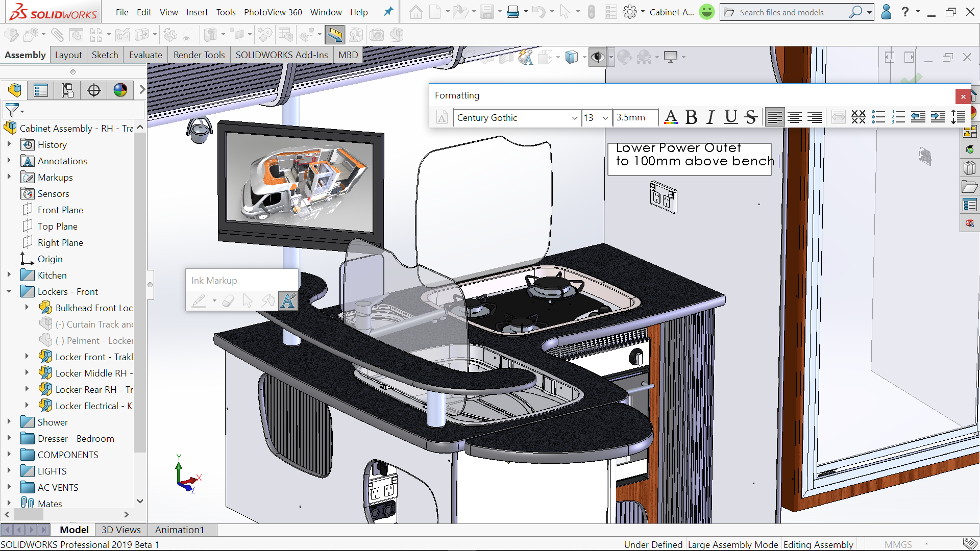Toggle underline text formatting
Screen dimensions: 980x551
point(731,117)
